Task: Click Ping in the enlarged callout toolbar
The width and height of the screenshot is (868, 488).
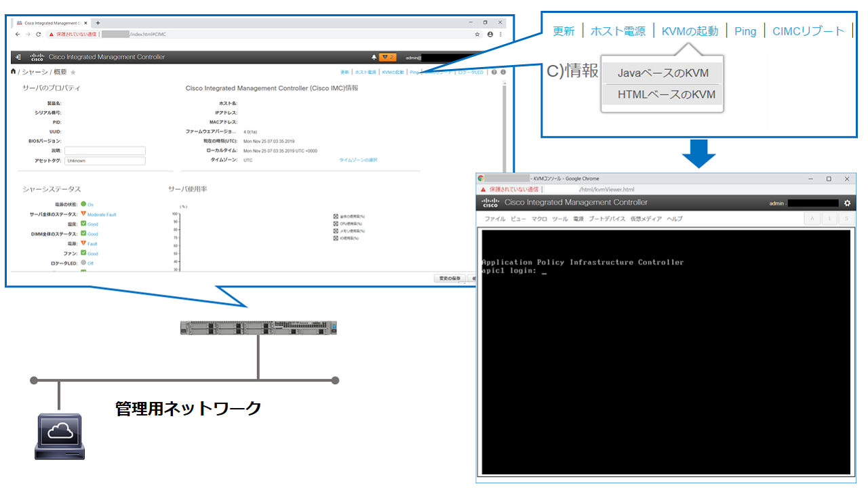Action: coord(745,31)
